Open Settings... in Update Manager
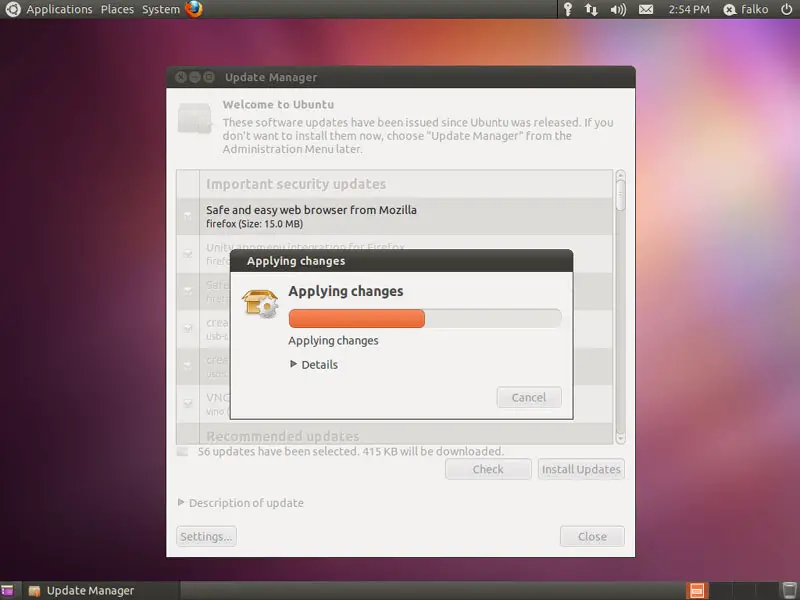 tap(206, 537)
